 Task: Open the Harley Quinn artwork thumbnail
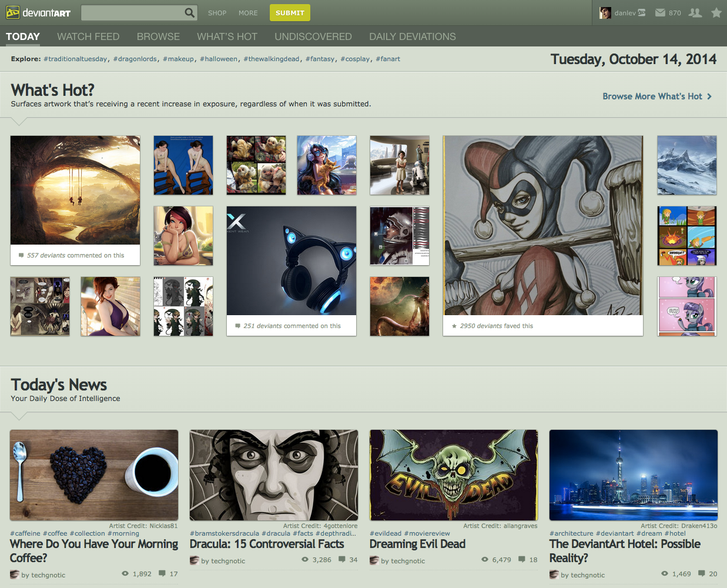[x=543, y=226]
